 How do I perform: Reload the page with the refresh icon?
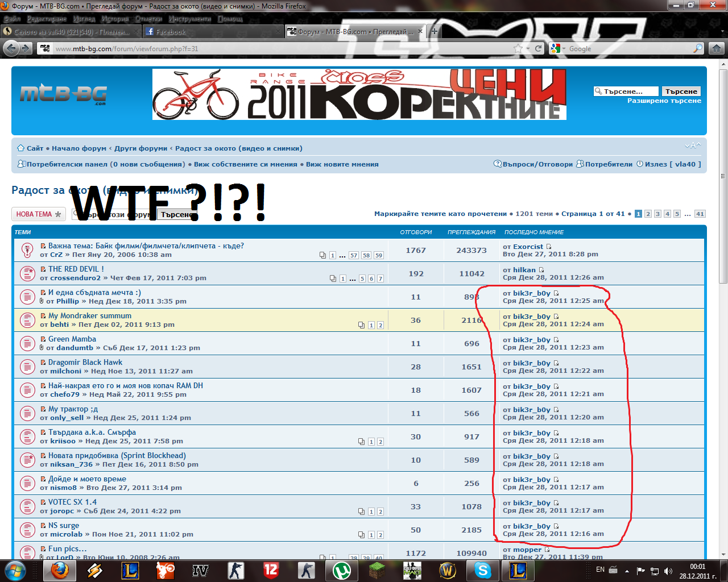click(539, 49)
